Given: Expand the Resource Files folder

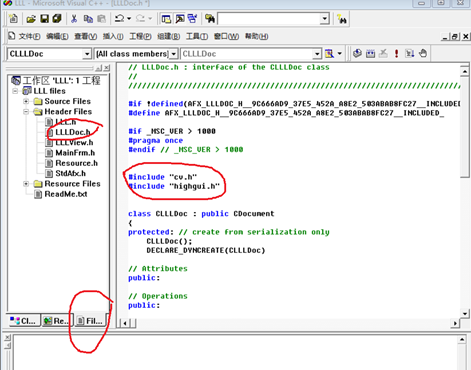Looking at the screenshot, I should (26, 184).
